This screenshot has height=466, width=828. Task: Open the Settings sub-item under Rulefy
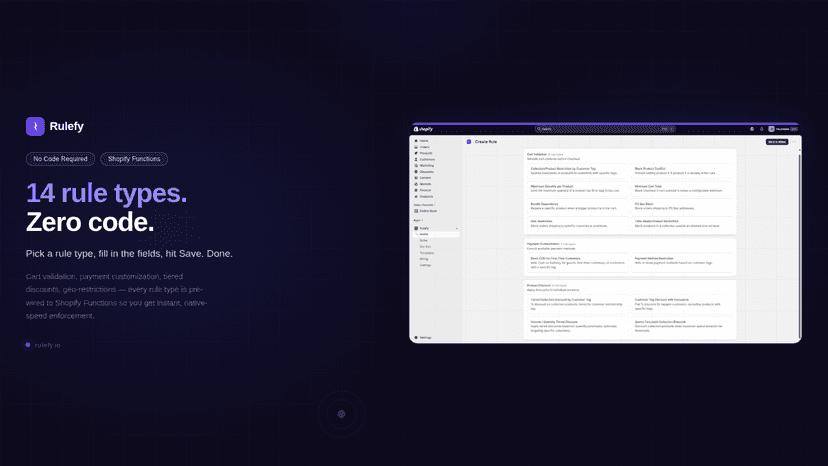[426, 265]
